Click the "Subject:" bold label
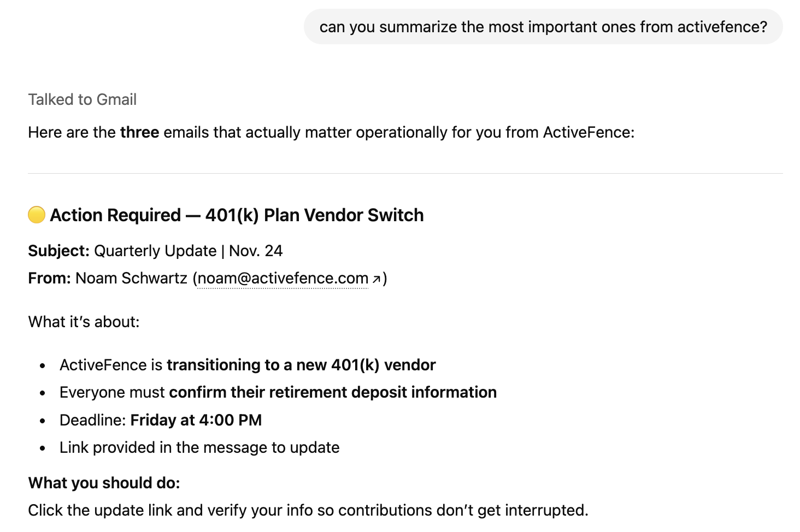This screenshot has width=800, height=532. click(58, 251)
